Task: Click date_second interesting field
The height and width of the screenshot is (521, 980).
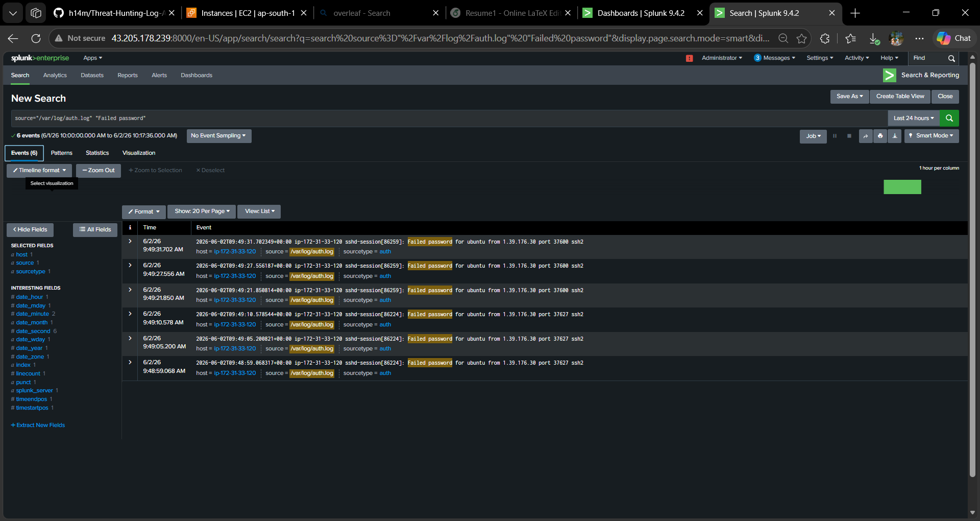Action: tap(33, 331)
